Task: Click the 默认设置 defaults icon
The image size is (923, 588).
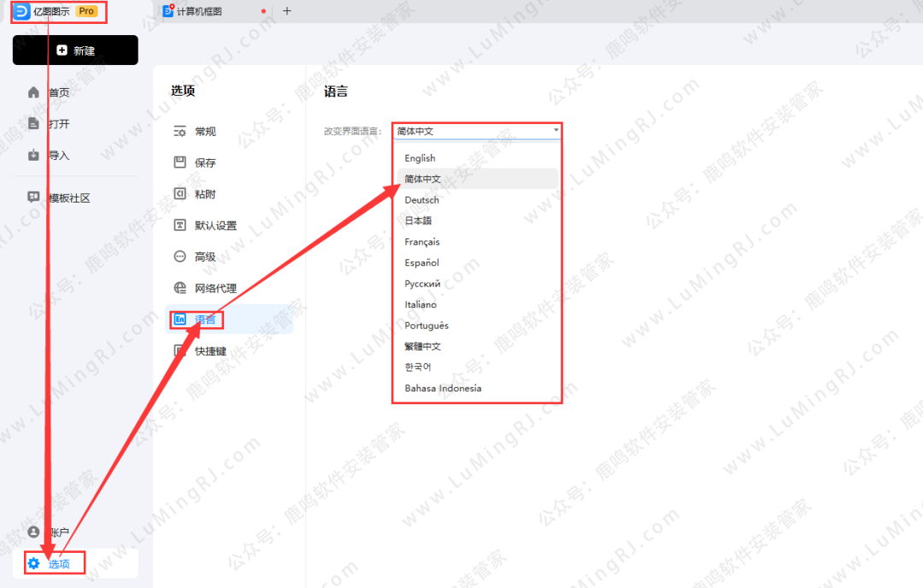Action: pos(180,226)
